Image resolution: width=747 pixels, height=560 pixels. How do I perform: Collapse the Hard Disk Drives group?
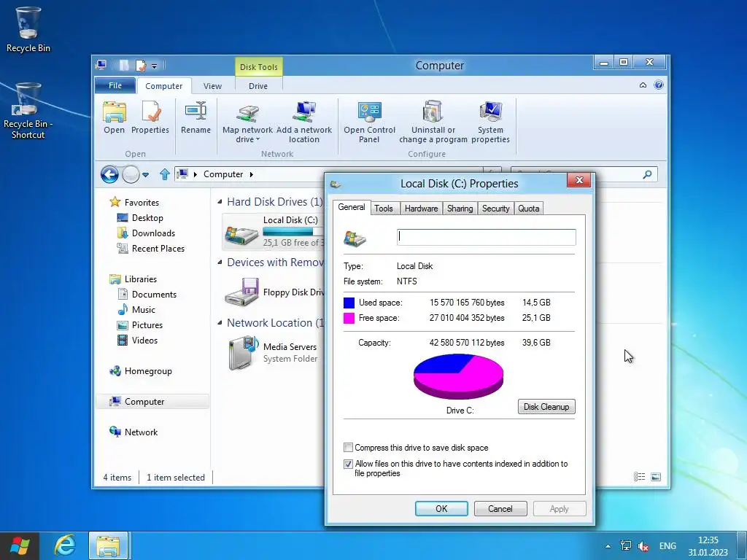(x=220, y=202)
